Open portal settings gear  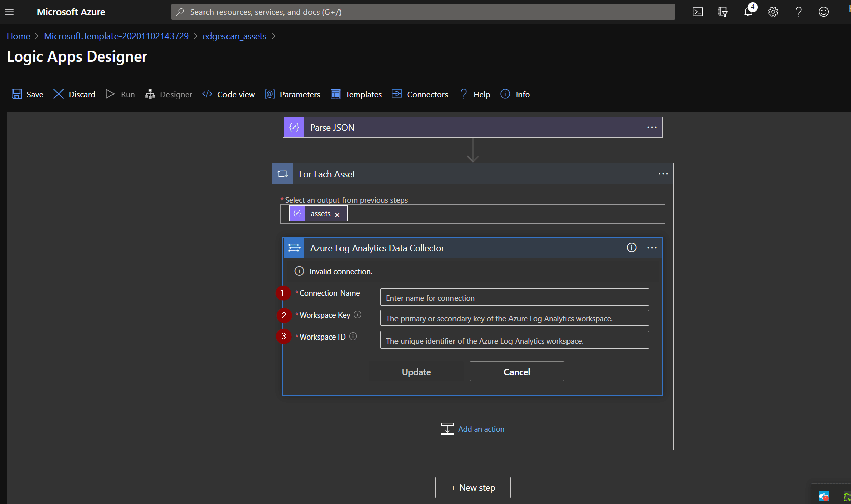[x=773, y=12]
